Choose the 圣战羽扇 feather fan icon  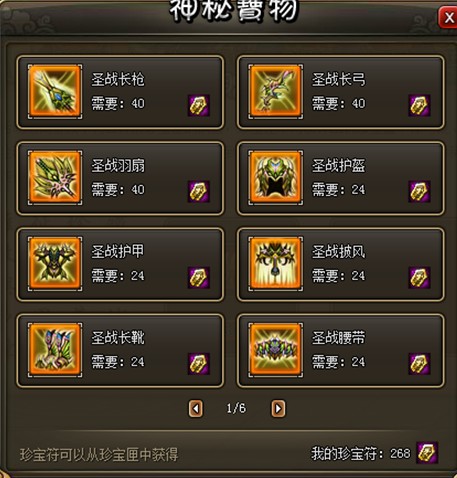[55, 177]
